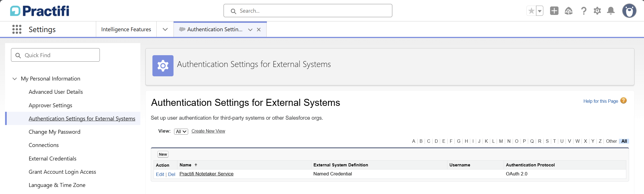Open the Intelligence Features tab chevron menu
The width and height of the screenshot is (644, 194).
point(165,29)
